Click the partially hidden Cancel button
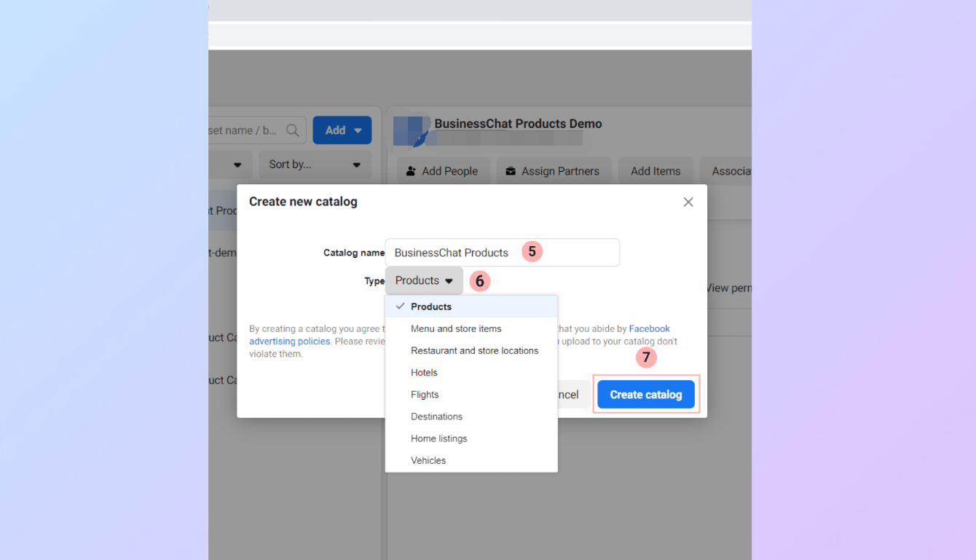This screenshot has width=976, height=560. tap(574, 394)
